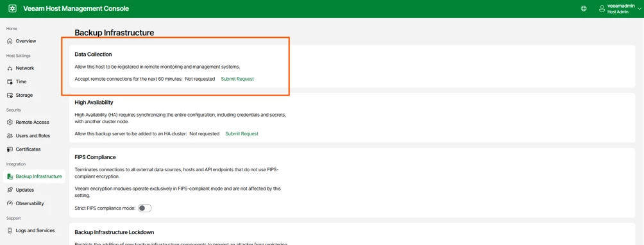This screenshot has height=245, width=644.
Task: Click the Logs and Services icon
Action: tap(10, 231)
